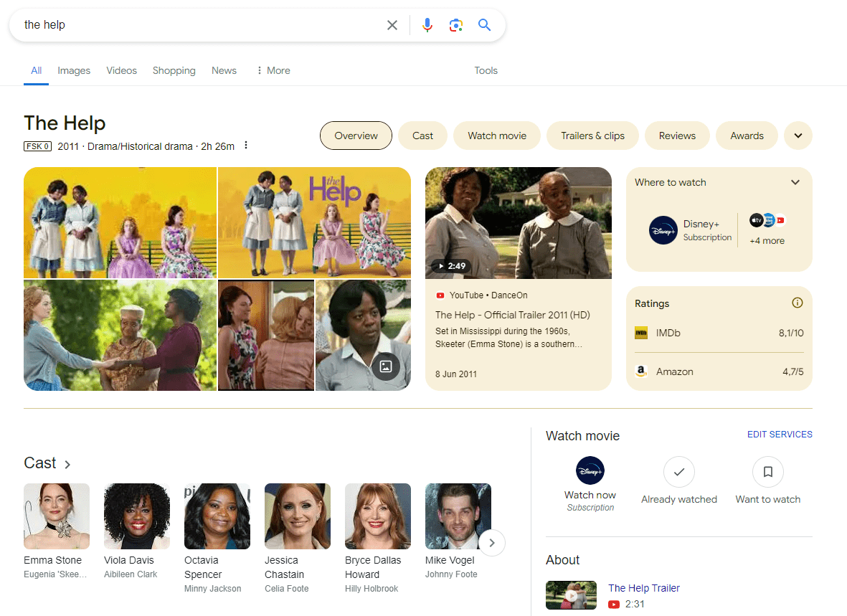Bookmark movie as Want to watch
The height and width of the screenshot is (616, 847).
point(767,472)
